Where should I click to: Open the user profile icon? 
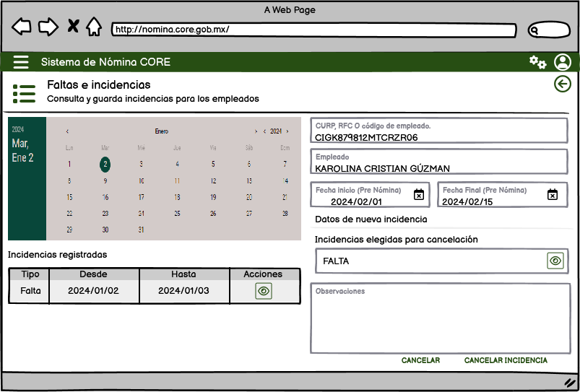pos(562,62)
